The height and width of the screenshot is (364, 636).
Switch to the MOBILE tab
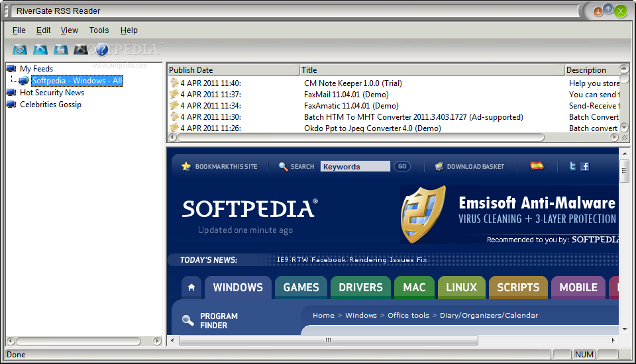pos(578,287)
